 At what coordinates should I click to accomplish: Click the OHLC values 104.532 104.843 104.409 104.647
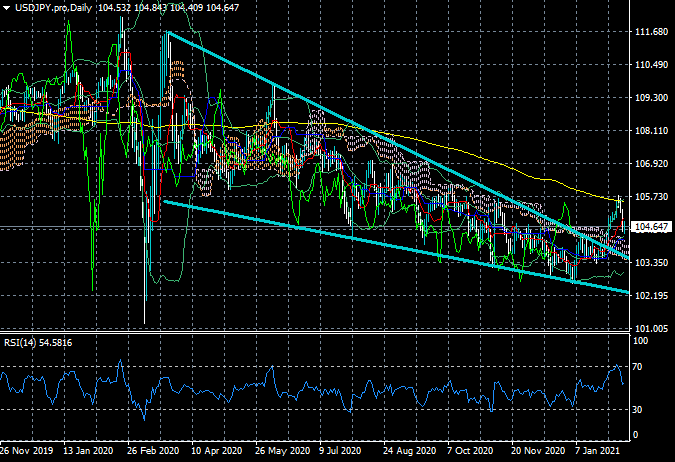coord(168,8)
